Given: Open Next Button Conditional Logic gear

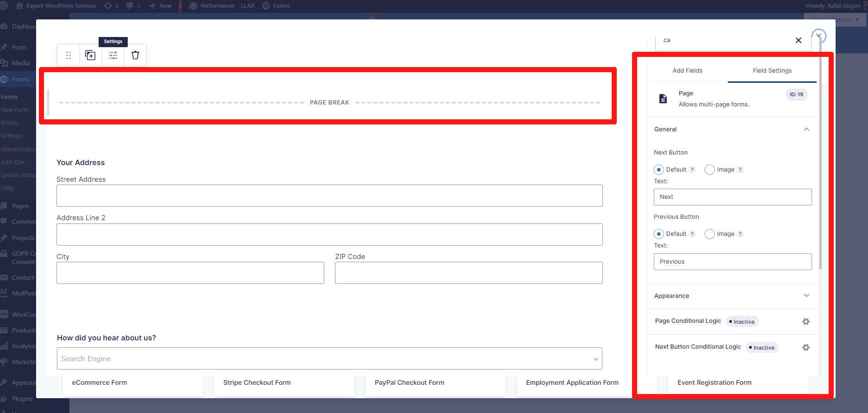Looking at the screenshot, I should tap(806, 347).
